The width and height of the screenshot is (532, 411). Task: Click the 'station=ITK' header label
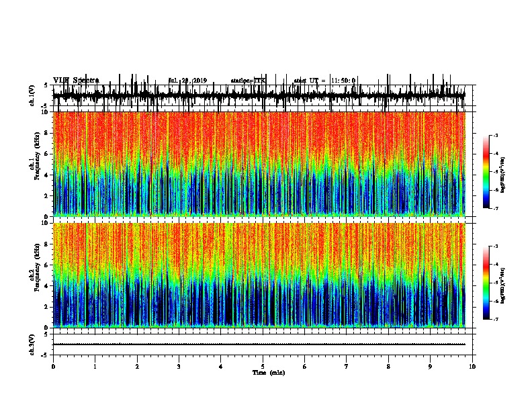pos(248,81)
